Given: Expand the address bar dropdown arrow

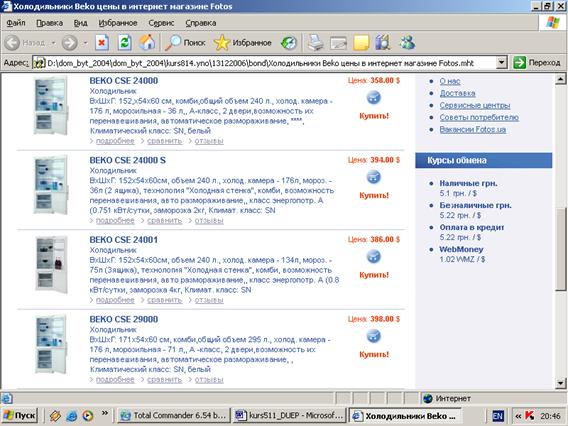Looking at the screenshot, I should tap(501, 63).
